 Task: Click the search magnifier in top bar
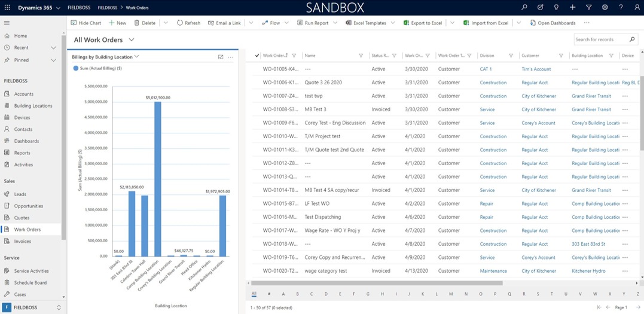[524, 7]
